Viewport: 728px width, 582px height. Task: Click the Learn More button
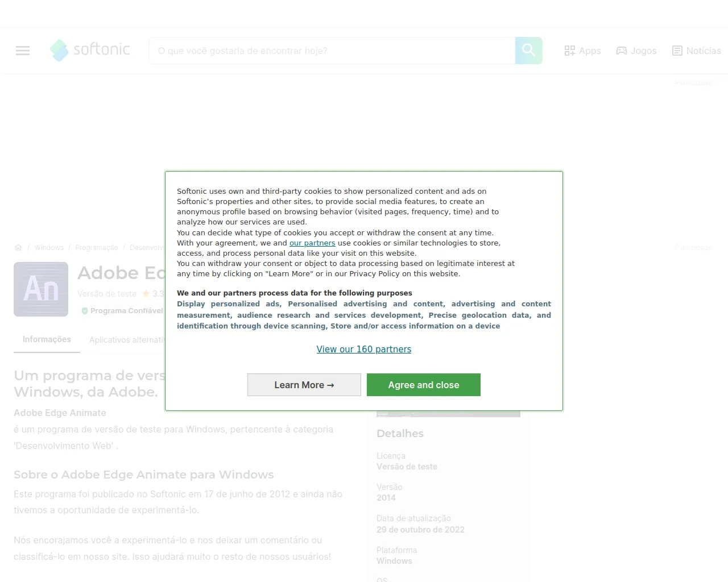pyautogui.click(x=304, y=385)
